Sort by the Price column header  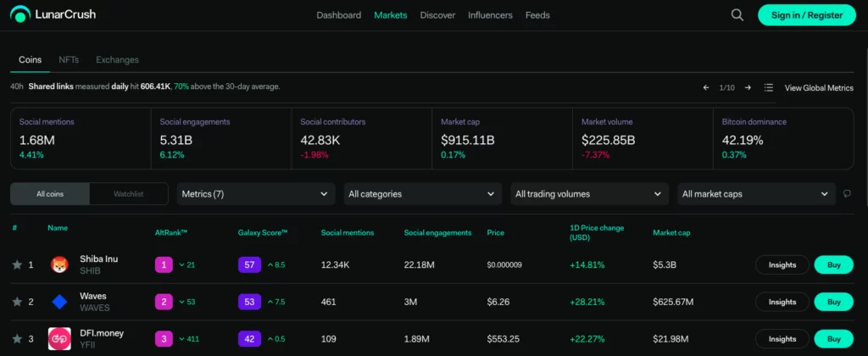pyautogui.click(x=495, y=232)
